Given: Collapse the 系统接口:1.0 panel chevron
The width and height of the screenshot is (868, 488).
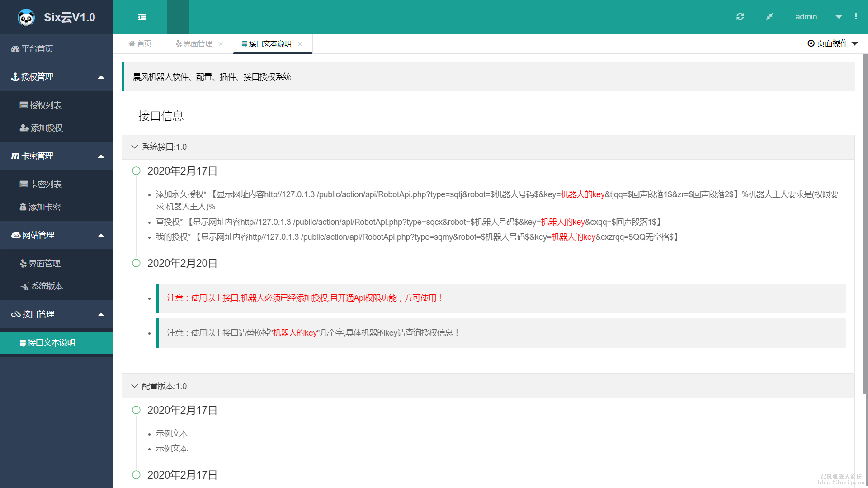Looking at the screenshot, I should [134, 147].
